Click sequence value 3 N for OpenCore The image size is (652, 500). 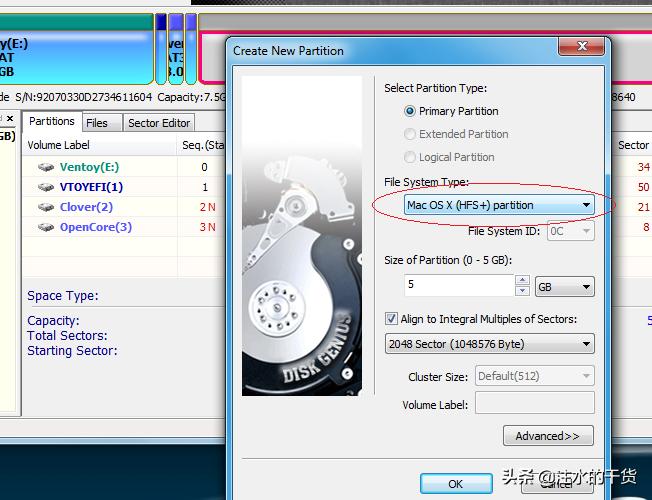pos(207,227)
